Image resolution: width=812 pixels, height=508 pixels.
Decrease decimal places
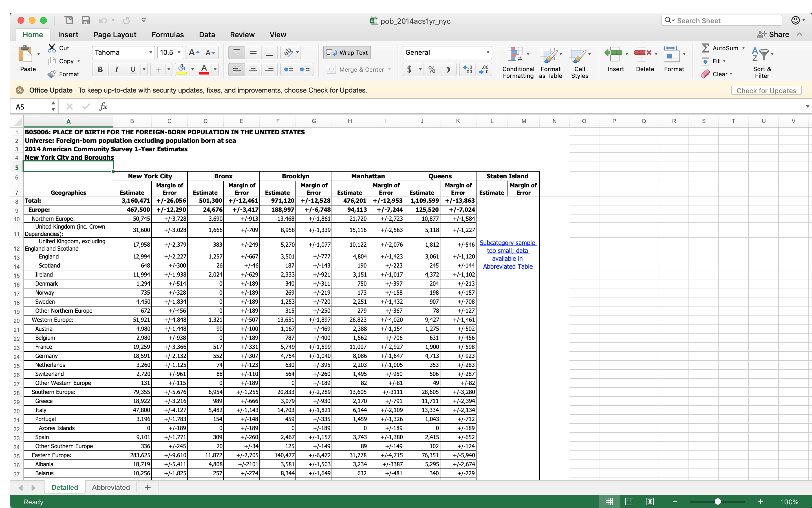click(484, 69)
